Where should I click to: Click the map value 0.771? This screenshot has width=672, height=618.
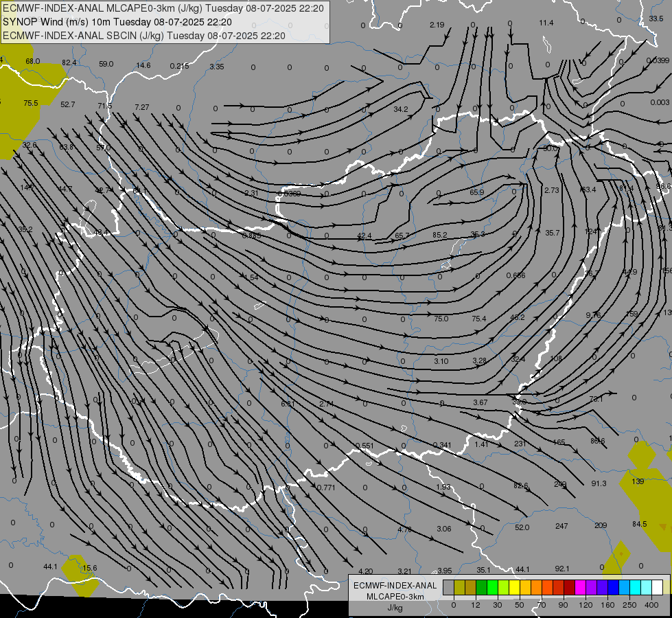(326, 488)
